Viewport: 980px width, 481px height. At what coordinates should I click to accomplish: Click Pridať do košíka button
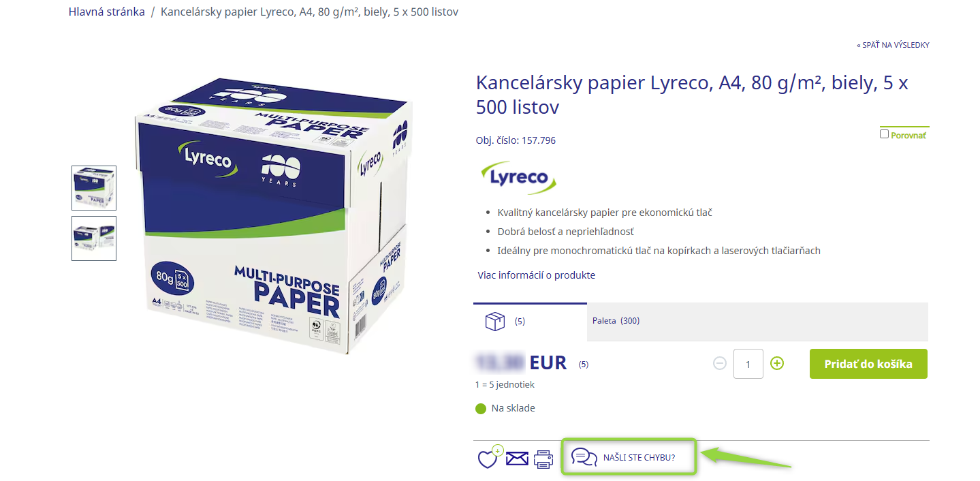coord(868,364)
